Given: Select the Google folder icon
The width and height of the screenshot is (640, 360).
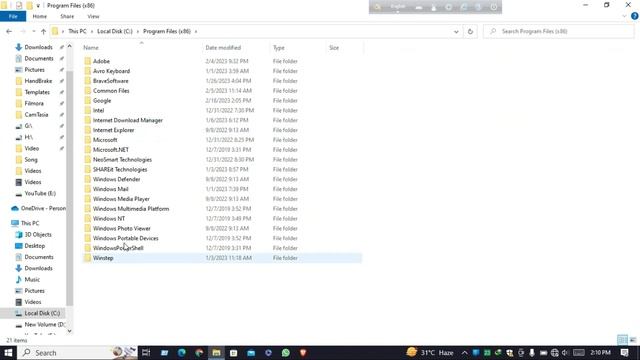Looking at the screenshot, I should point(87,100).
